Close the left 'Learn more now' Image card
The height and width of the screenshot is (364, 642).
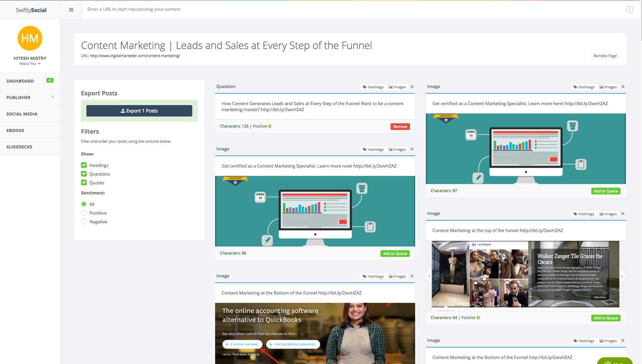coord(412,149)
